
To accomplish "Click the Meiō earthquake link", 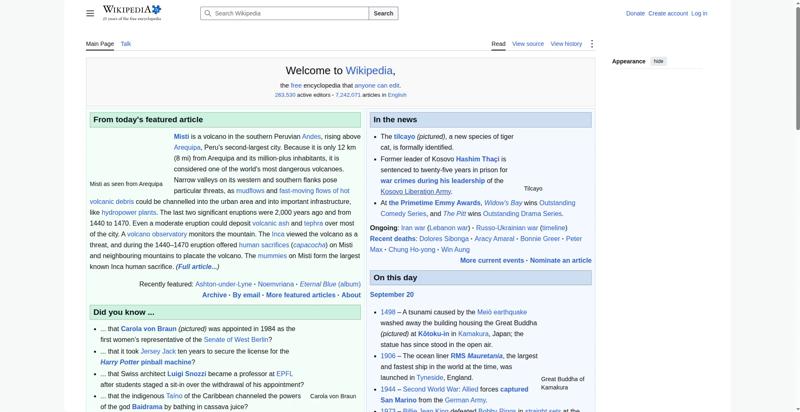I will [502, 312].
